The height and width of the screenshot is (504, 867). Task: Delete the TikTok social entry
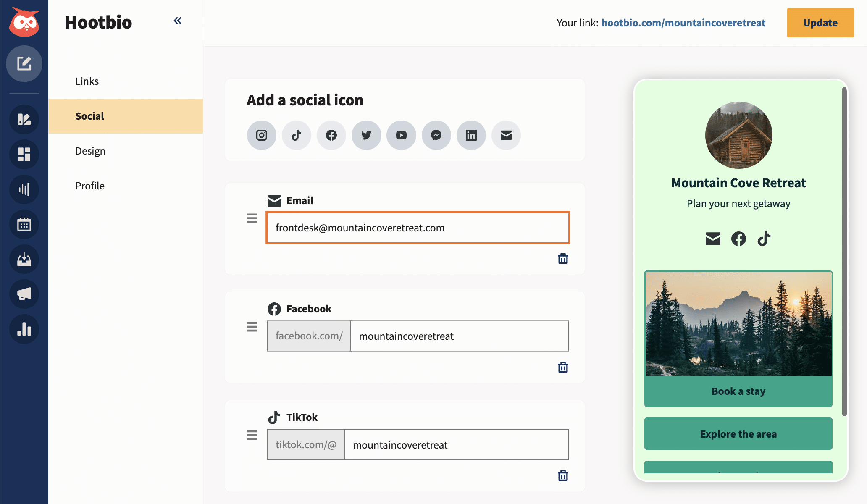click(x=562, y=475)
